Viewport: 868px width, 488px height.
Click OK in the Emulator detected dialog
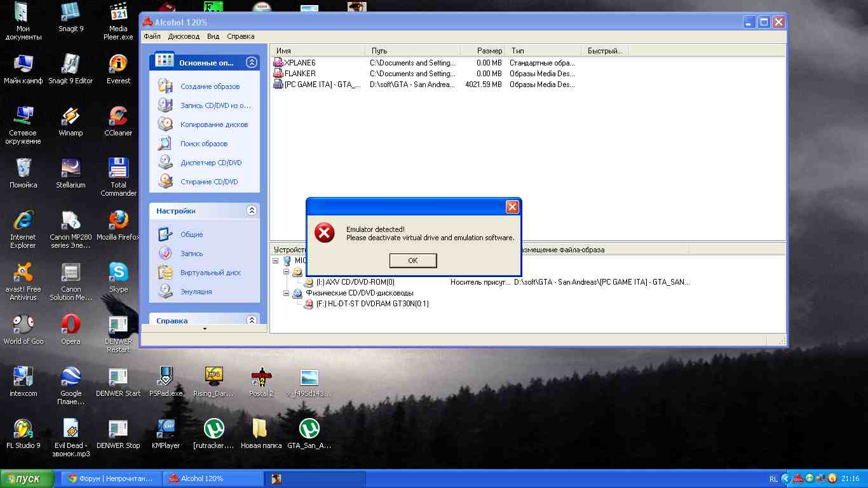pos(413,261)
